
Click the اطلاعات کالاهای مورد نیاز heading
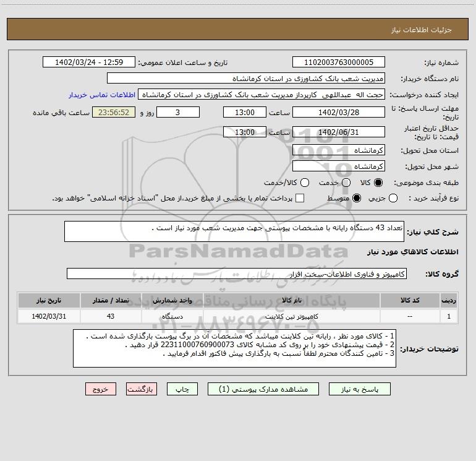[413, 252]
